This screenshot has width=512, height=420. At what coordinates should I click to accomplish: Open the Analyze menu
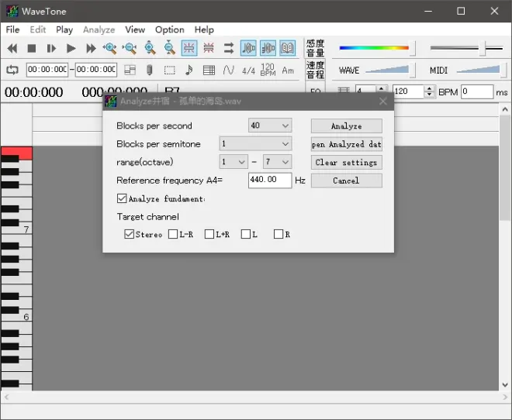(x=99, y=29)
